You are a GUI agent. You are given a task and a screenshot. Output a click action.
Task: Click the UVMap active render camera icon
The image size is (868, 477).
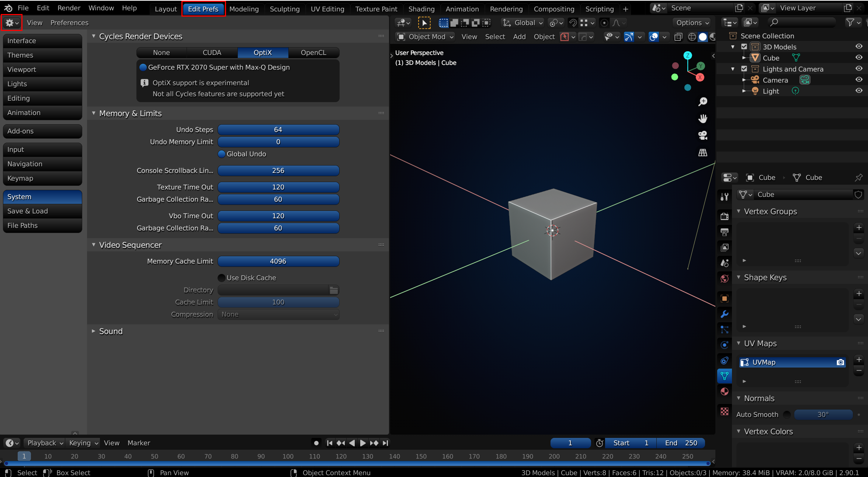pos(840,362)
